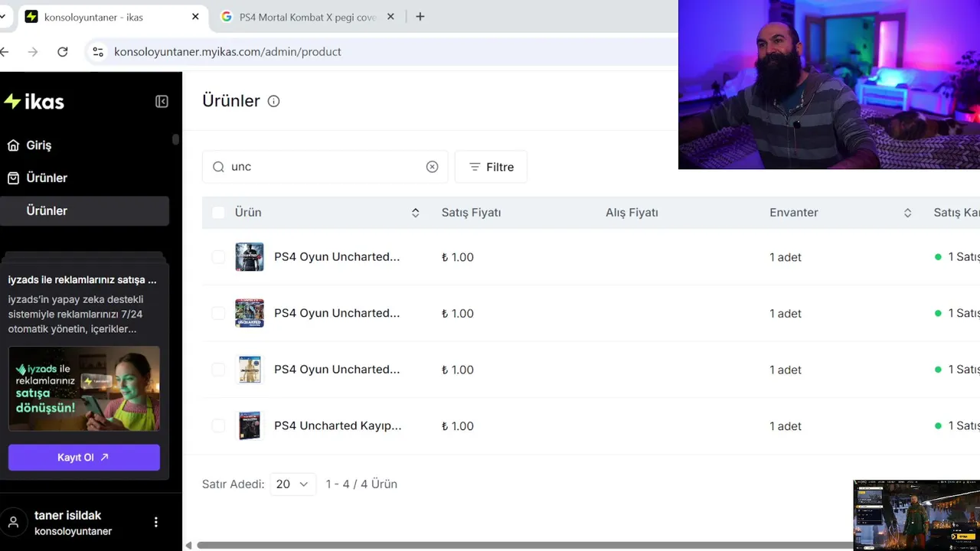This screenshot has height=551, width=980.
Task: Click the '1 - 4 / 4 Ürün' text
Action: (x=361, y=484)
